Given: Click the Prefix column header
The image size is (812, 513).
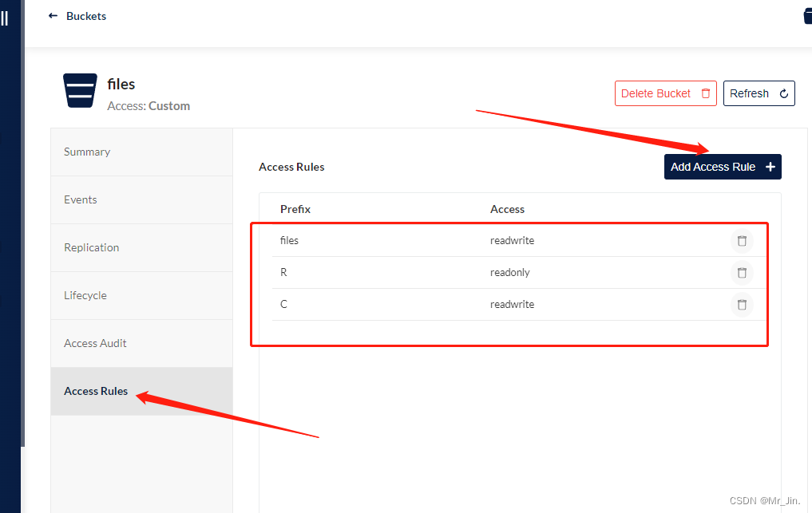Looking at the screenshot, I should click(x=295, y=209).
